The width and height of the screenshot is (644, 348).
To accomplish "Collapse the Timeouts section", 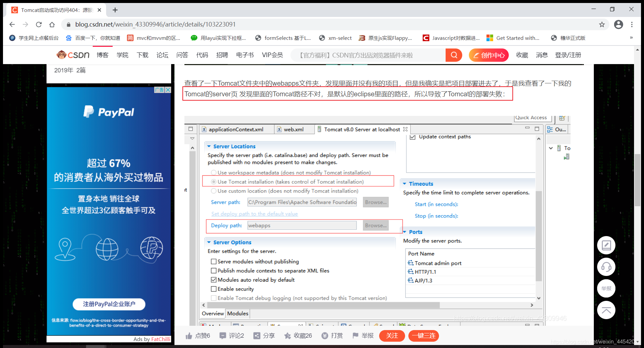I will [404, 184].
